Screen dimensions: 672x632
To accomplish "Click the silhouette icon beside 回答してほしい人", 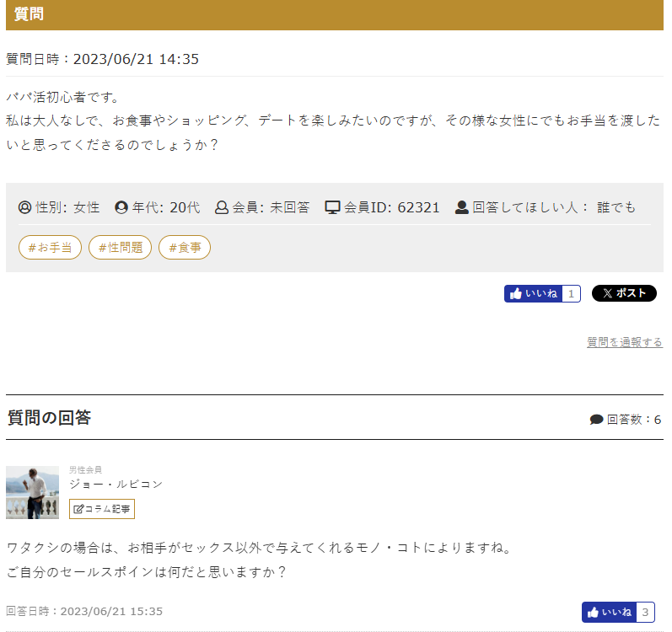I will (461, 207).
